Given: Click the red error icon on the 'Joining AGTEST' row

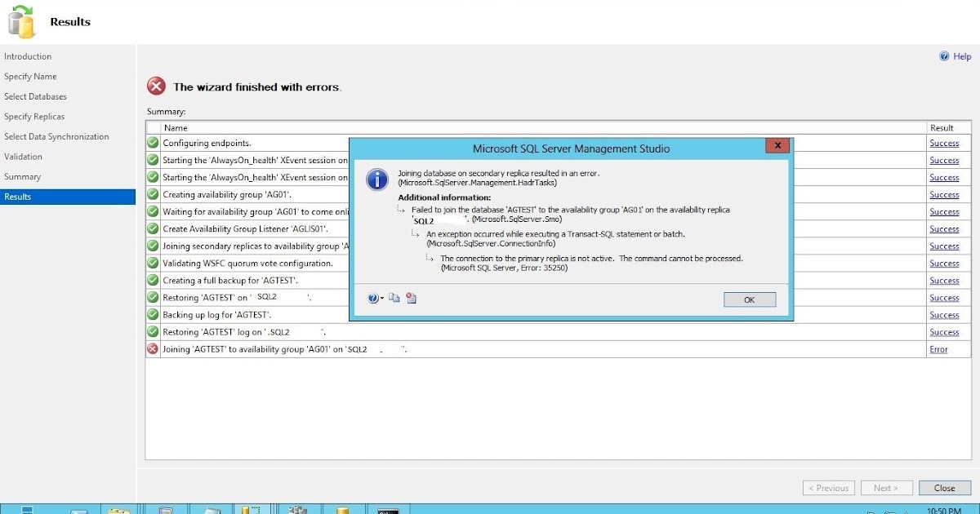Looking at the screenshot, I should pyautogui.click(x=153, y=348).
